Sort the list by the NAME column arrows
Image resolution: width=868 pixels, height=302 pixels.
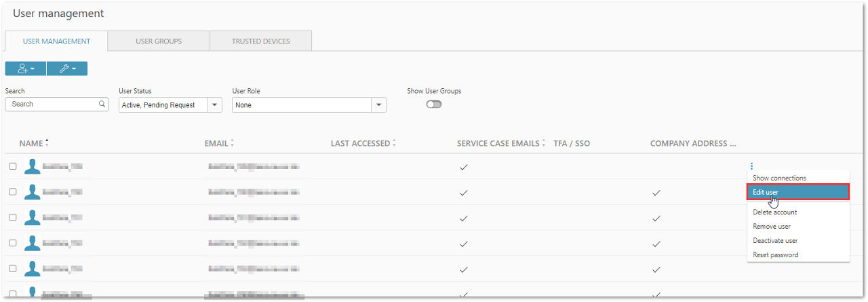(x=47, y=143)
